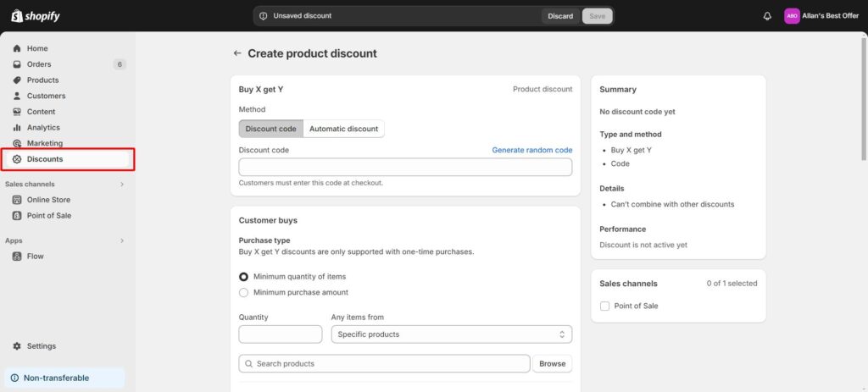The image size is (868, 392).
Task: Open Customers in the sidebar menu
Action: click(x=46, y=96)
